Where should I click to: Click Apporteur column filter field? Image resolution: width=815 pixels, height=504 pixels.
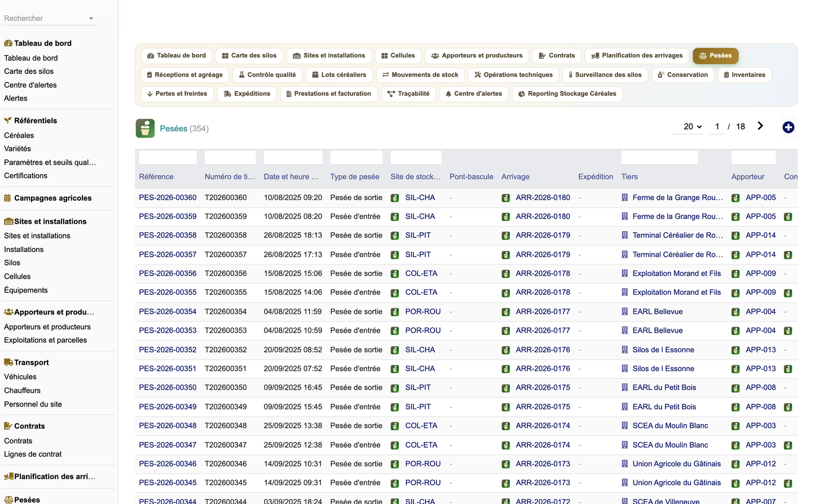(x=753, y=158)
